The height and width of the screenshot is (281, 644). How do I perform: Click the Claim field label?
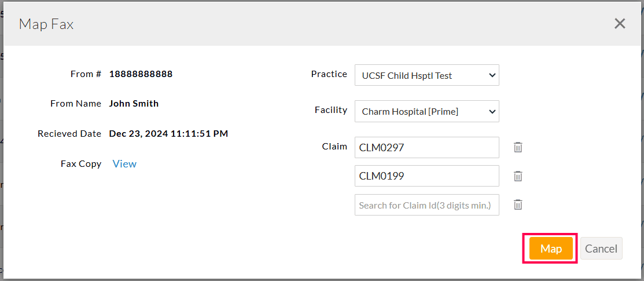pyautogui.click(x=334, y=147)
